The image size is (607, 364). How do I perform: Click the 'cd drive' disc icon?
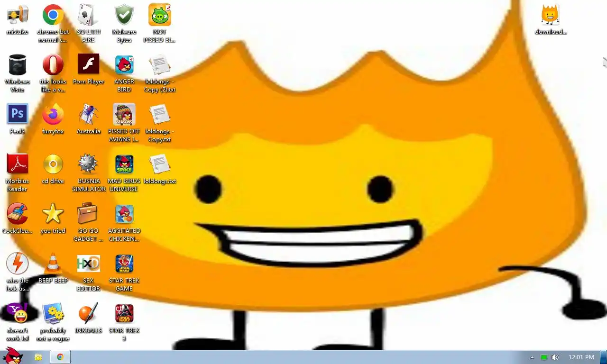click(53, 169)
